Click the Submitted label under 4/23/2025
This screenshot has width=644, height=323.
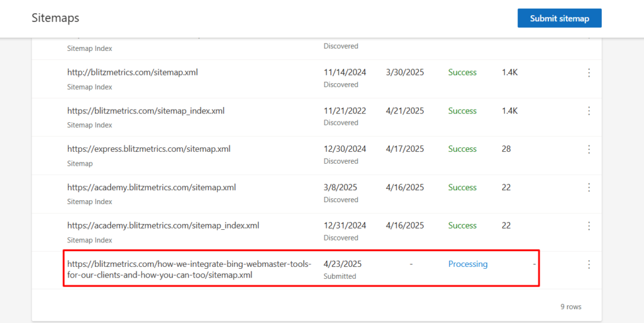pos(340,276)
